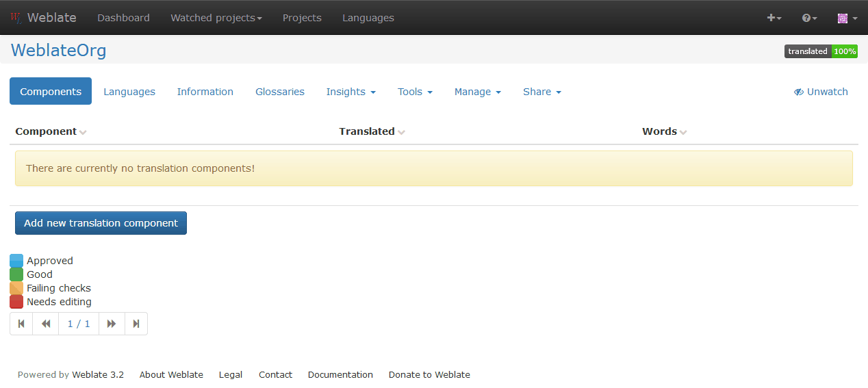Open the plus add menu
Image resolution: width=868 pixels, height=388 pixels.
click(x=774, y=18)
